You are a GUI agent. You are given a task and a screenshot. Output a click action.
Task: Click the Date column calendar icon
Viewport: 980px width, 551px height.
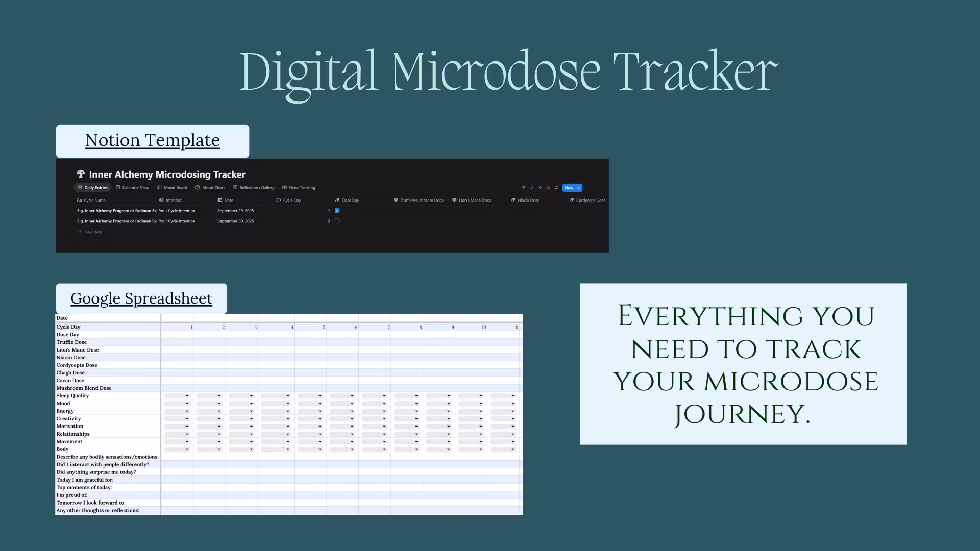tap(220, 200)
